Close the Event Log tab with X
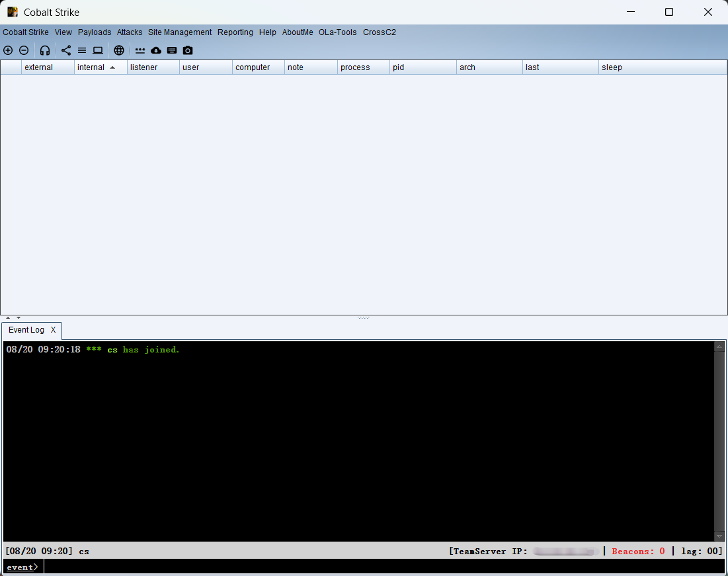The image size is (728, 576). (54, 330)
